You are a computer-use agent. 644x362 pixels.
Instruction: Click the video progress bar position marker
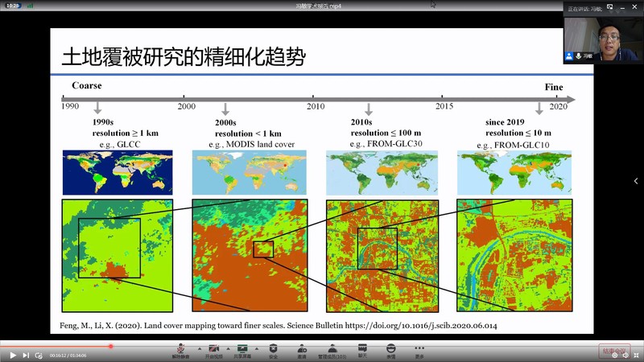[110, 346]
